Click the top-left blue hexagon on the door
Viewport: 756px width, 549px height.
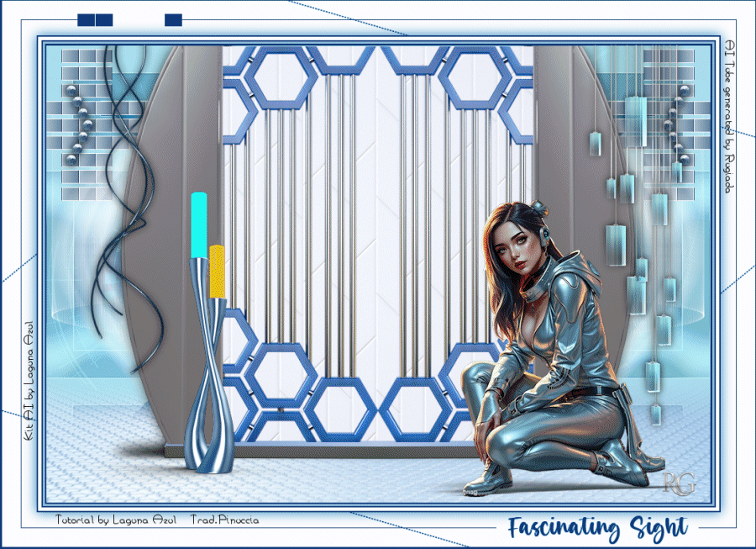pos(280,79)
